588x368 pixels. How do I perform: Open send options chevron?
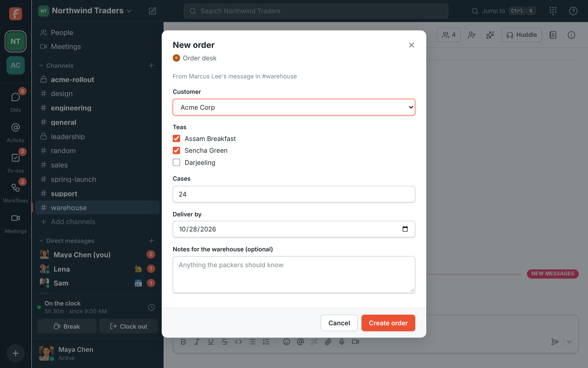pyautogui.click(x=569, y=342)
